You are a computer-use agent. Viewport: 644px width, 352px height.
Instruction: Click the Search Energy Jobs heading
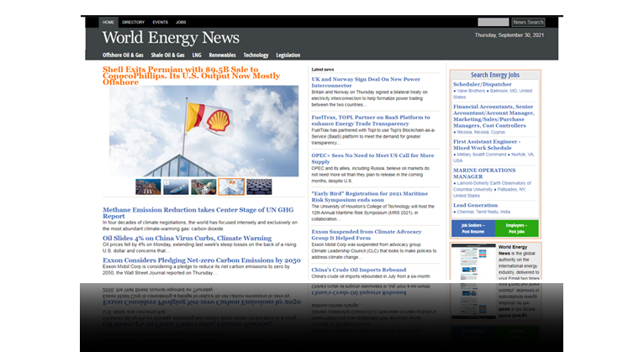495,75
